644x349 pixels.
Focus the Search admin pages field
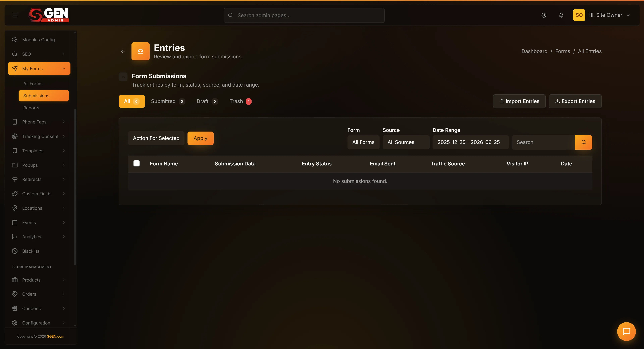[x=304, y=15]
